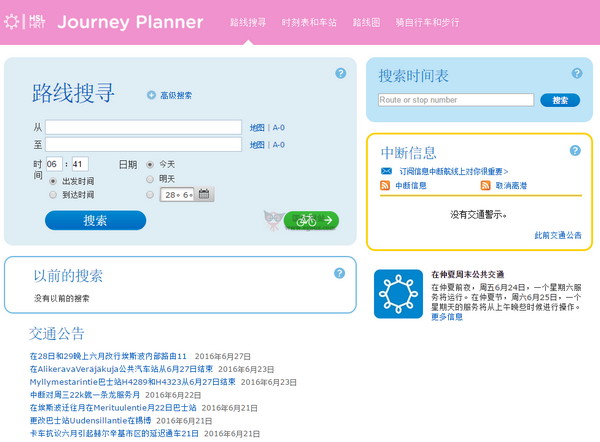Select the 明天 date radio button

coord(150,179)
